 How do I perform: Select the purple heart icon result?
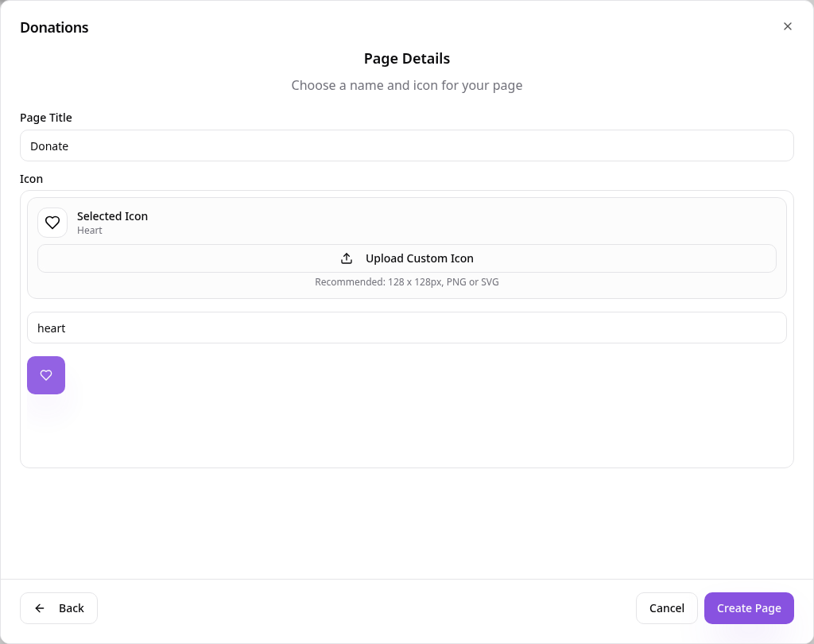click(x=46, y=375)
